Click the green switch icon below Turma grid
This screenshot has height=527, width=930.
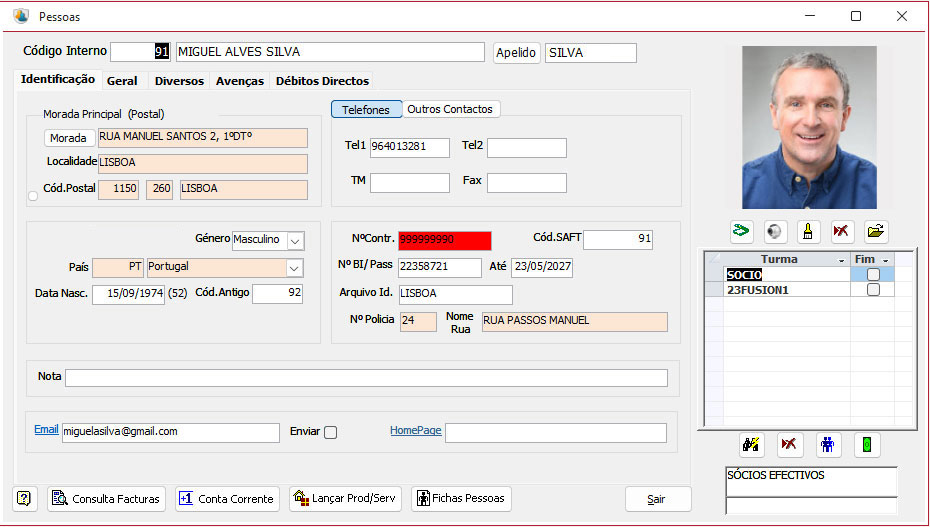pos(867,445)
